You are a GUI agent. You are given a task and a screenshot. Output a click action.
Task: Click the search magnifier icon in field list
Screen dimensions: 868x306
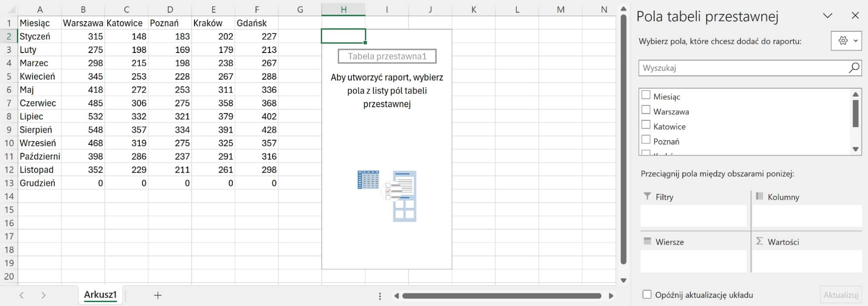pyautogui.click(x=854, y=68)
